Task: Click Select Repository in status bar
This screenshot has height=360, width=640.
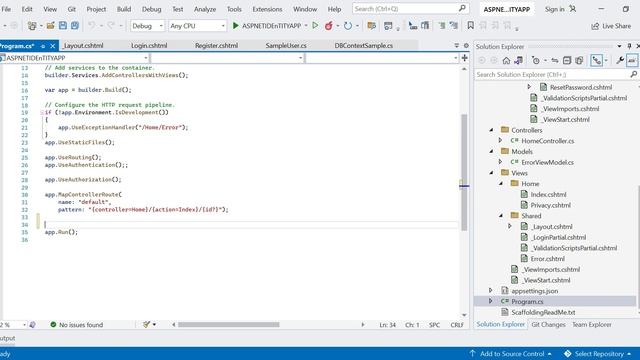Action: click(598, 353)
